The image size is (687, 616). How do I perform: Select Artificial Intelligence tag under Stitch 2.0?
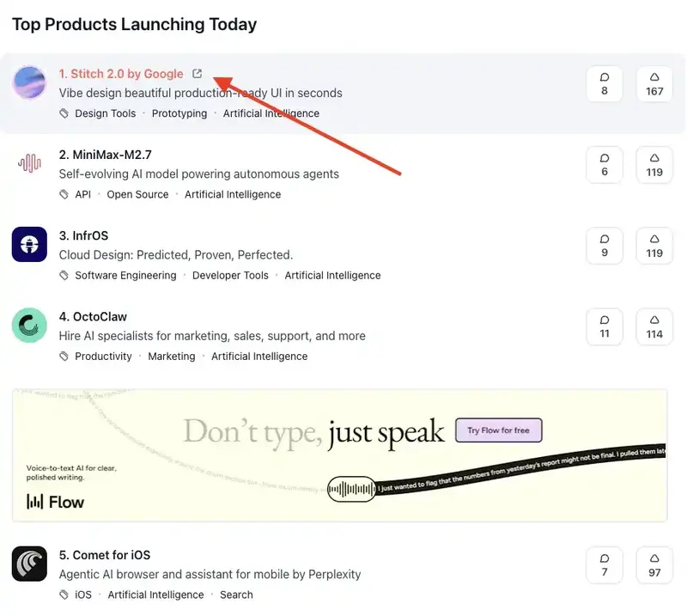tap(271, 113)
